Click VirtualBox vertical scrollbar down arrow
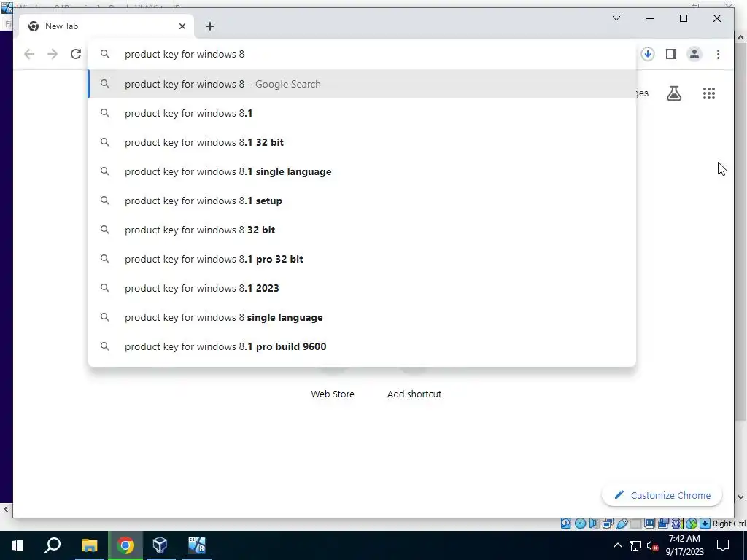747x560 pixels. tap(741, 497)
